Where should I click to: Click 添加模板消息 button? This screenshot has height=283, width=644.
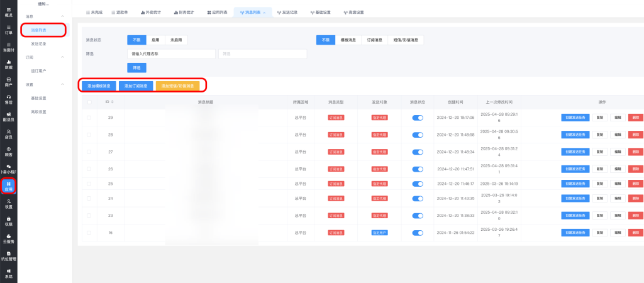tap(98, 86)
